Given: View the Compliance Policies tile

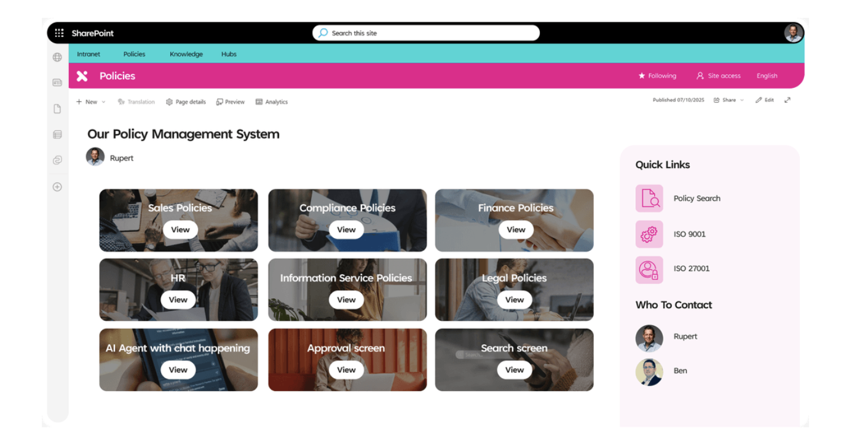Looking at the screenshot, I should click(346, 229).
